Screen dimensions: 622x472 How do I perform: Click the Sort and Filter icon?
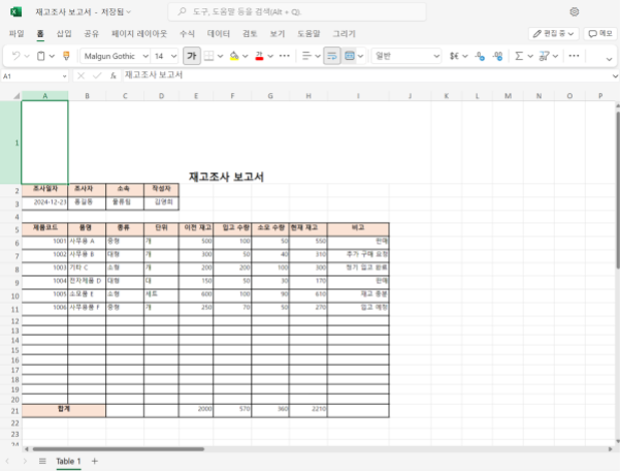[x=543, y=56]
